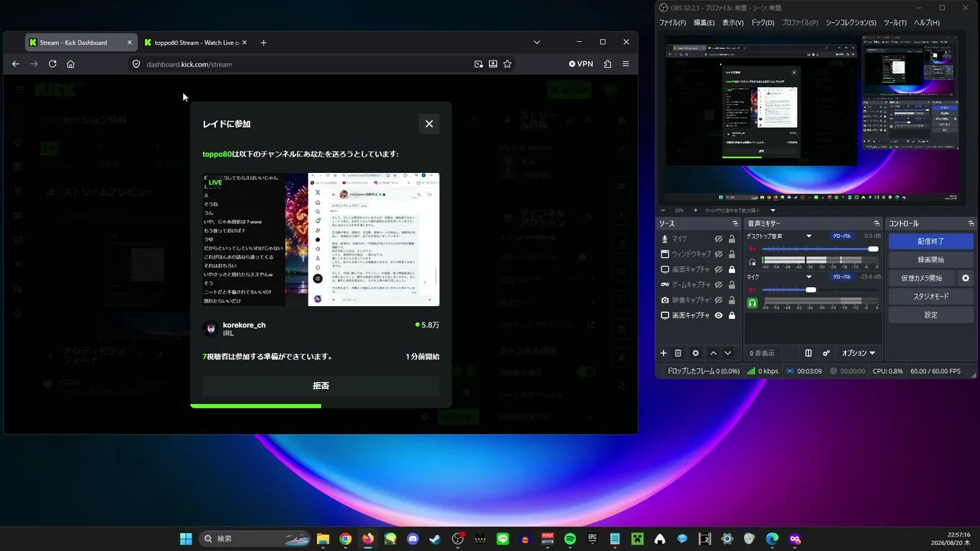Close the raid dialog with the X button

(x=429, y=124)
